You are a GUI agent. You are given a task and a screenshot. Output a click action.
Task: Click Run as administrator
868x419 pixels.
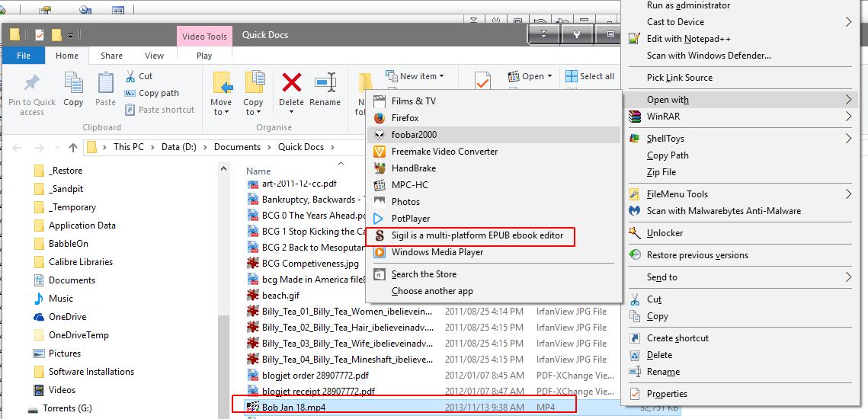click(688, 5)
